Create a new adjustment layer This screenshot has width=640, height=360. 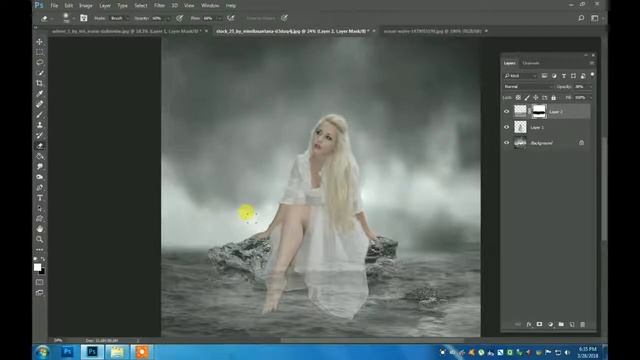tap(550, 324)
